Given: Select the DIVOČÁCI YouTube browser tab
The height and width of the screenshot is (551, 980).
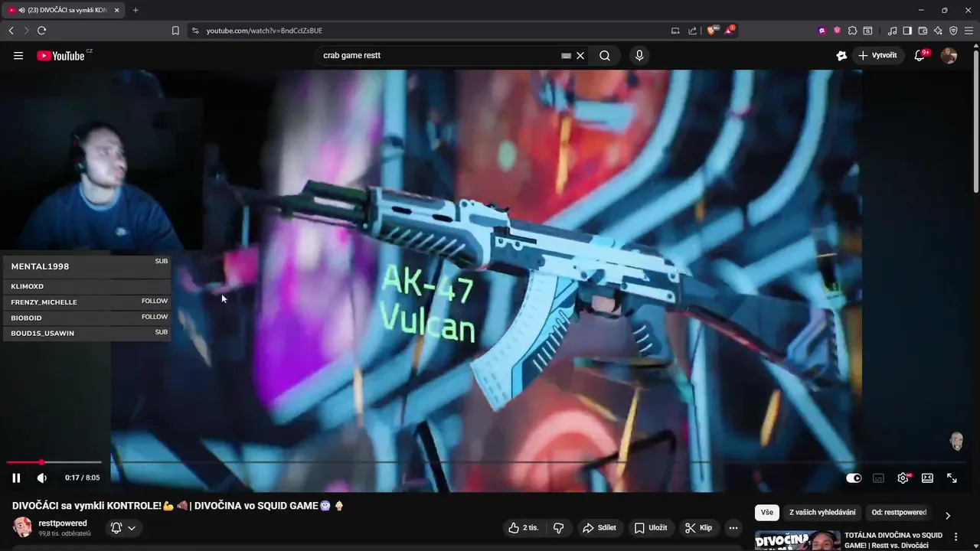Looking at the screenshot, I should click(63, 10).
